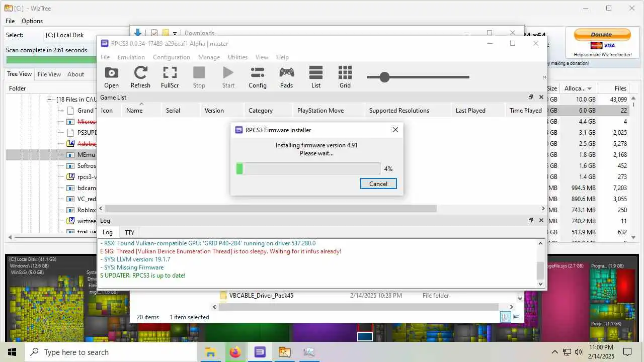Open the Config settings icon
The width and height of the screenshot is (644, 362).
(x=258, y=77)
